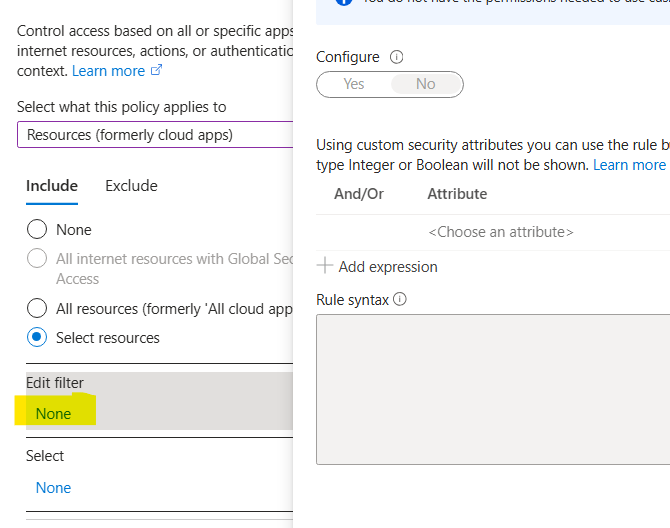Click the external link icon after Learn more

pos(157,70)
